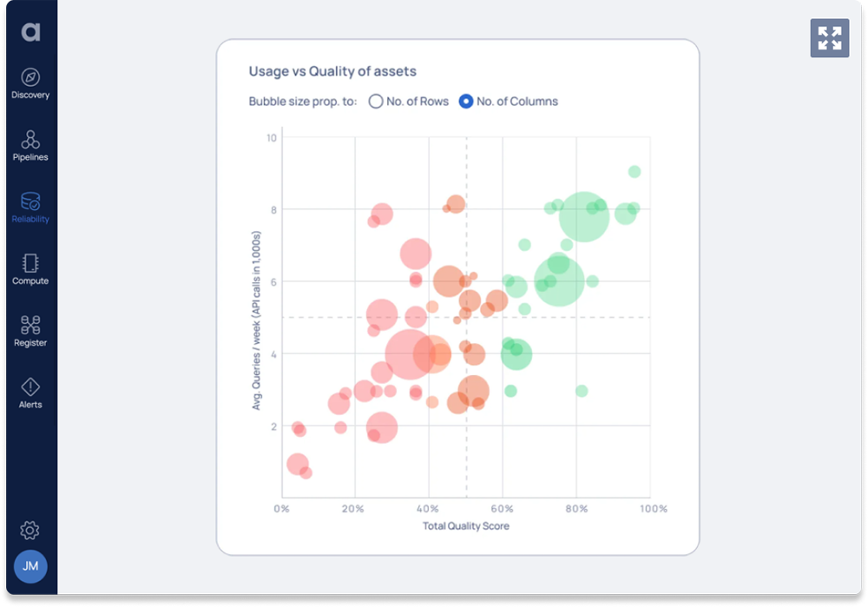This screenshot has height=607, width=868.
Task: Select the 'No. of Rows' radio button
Action: click(x=376, y=101)
